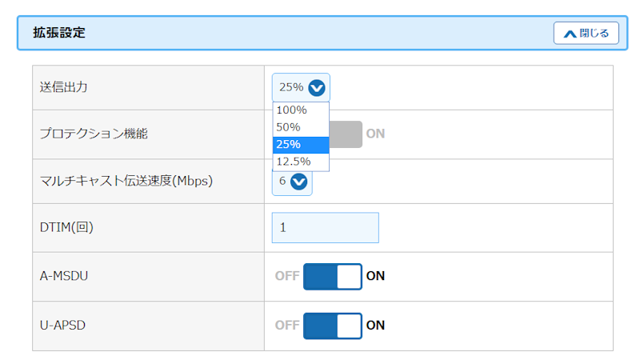Toggle the U-APSD switch
The height and width of the screenshot is (364, 640).
[x=332, y=326]
